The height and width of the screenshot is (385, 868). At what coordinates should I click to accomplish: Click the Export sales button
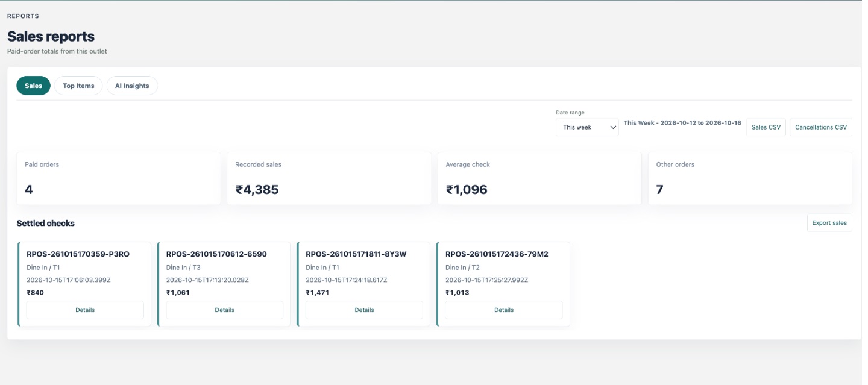[x=829, y=223]
